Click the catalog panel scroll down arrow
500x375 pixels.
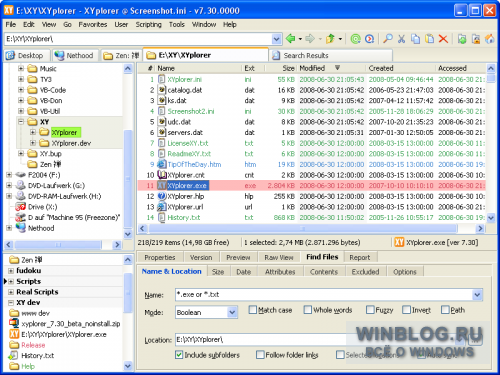click(x=128, y=366)
